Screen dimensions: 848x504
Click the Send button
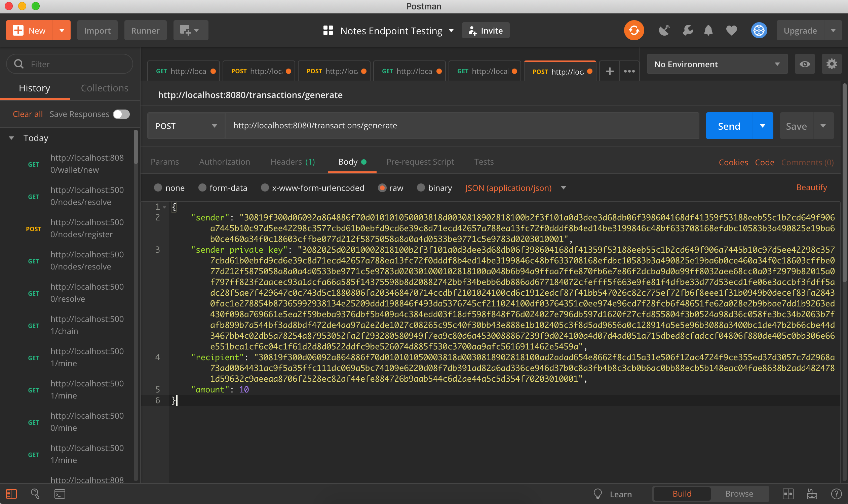[729, 126]
